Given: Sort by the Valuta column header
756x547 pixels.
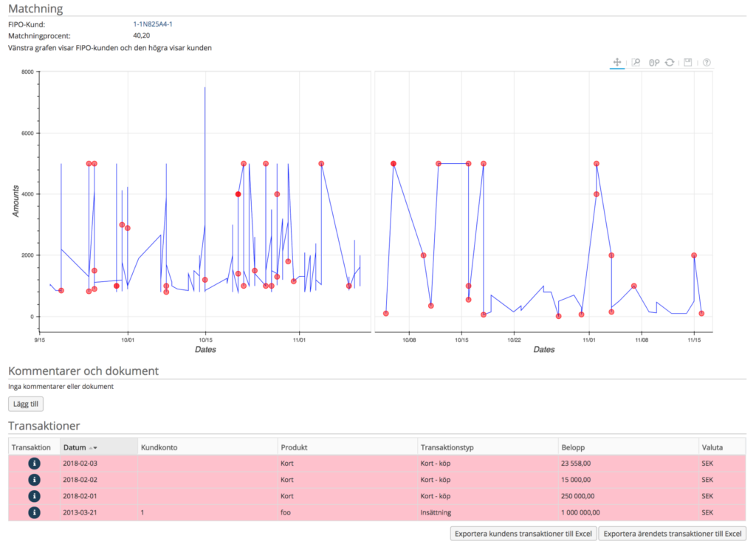Looking at the screenshot, I should [722, 447].
